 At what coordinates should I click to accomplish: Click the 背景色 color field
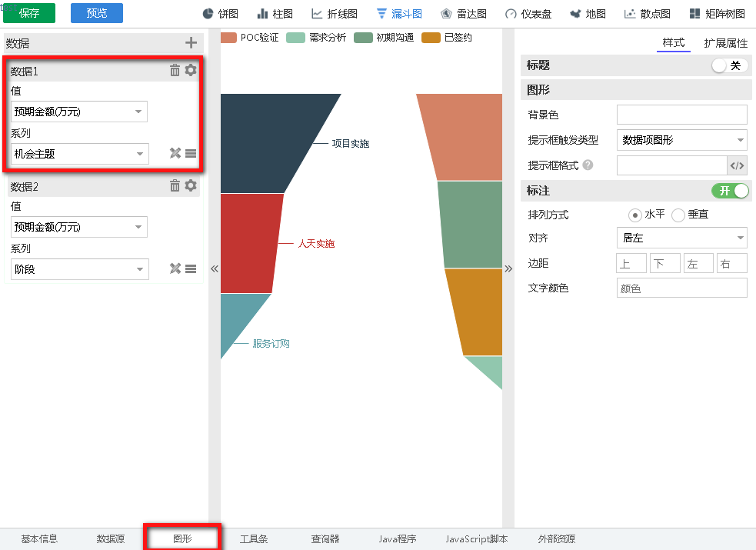pyautogui.click(x=681, y=115)
